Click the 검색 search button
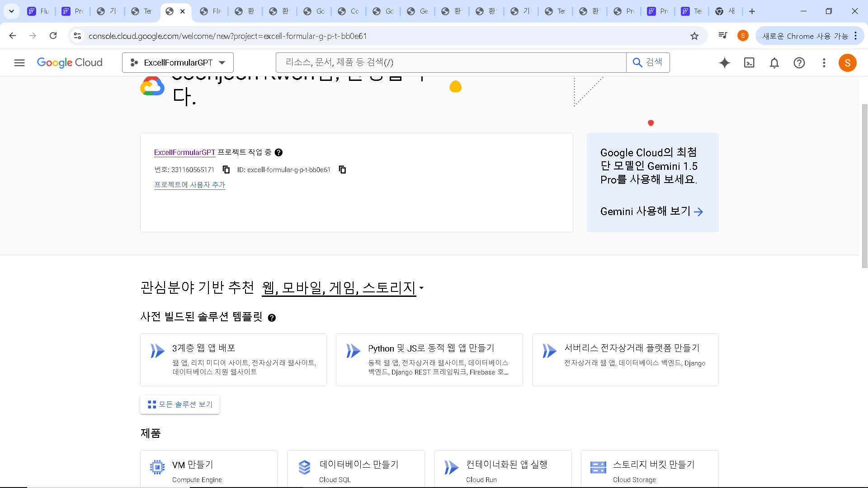Viewport: 868px width, 488px height. click(x=648, y=63)
